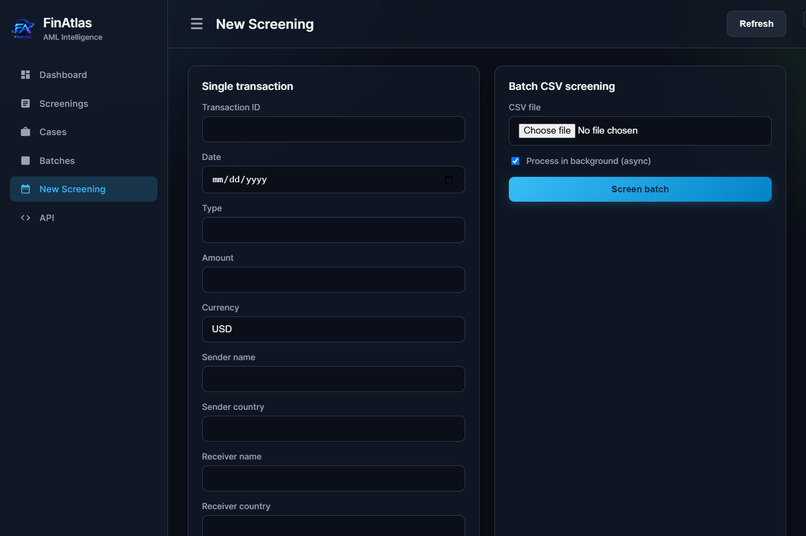Focus the Sender name field
806x536 pixels.
333,379
